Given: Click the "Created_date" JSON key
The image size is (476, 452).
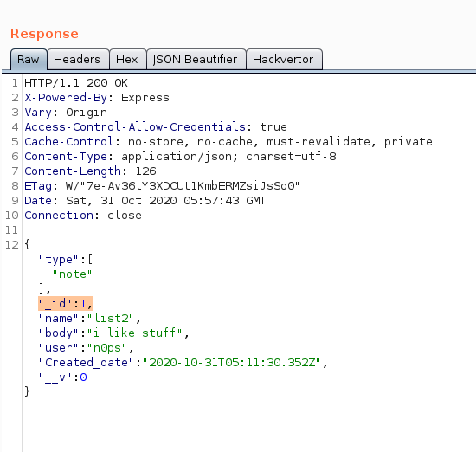Looking at the screenshot, I should tap(87, 363).
